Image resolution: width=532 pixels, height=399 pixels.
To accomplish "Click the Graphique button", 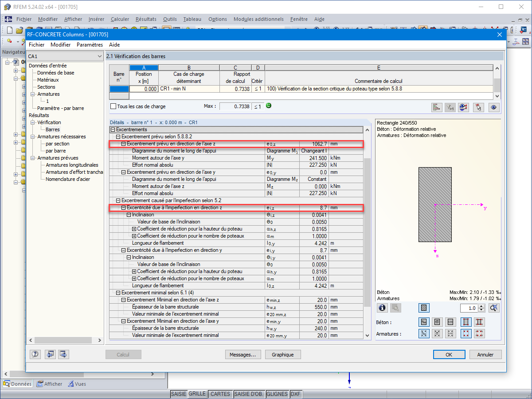I will click(x=283, y=355).
